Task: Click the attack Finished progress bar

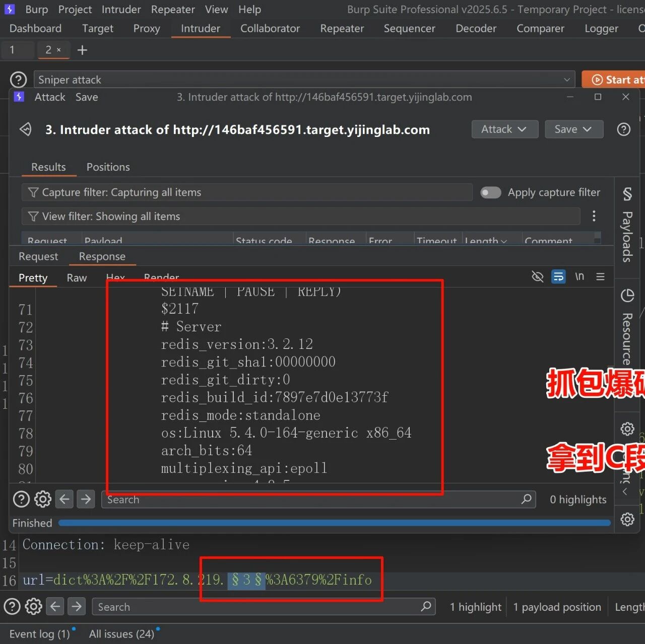Action: point(334,523)
